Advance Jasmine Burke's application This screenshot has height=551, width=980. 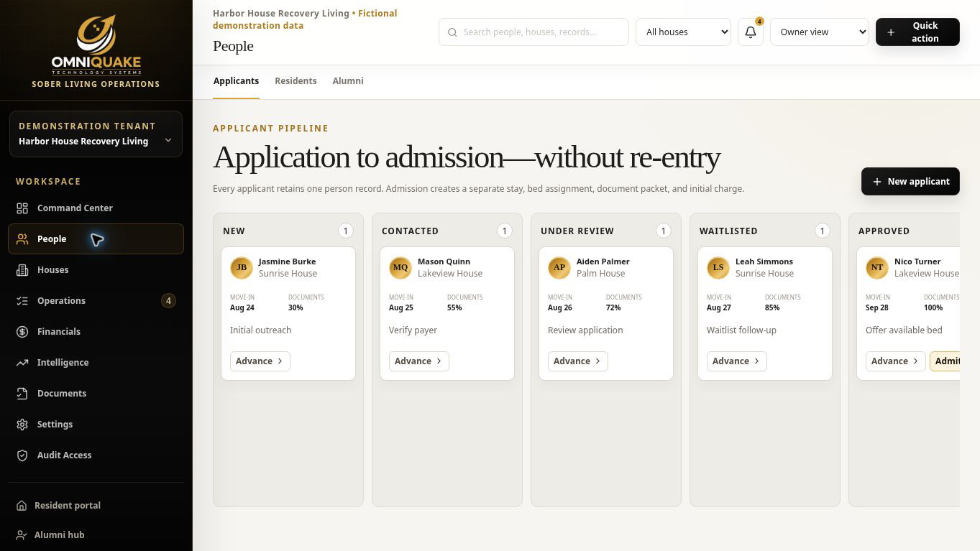pyautogui.click(x=260, y=361)
